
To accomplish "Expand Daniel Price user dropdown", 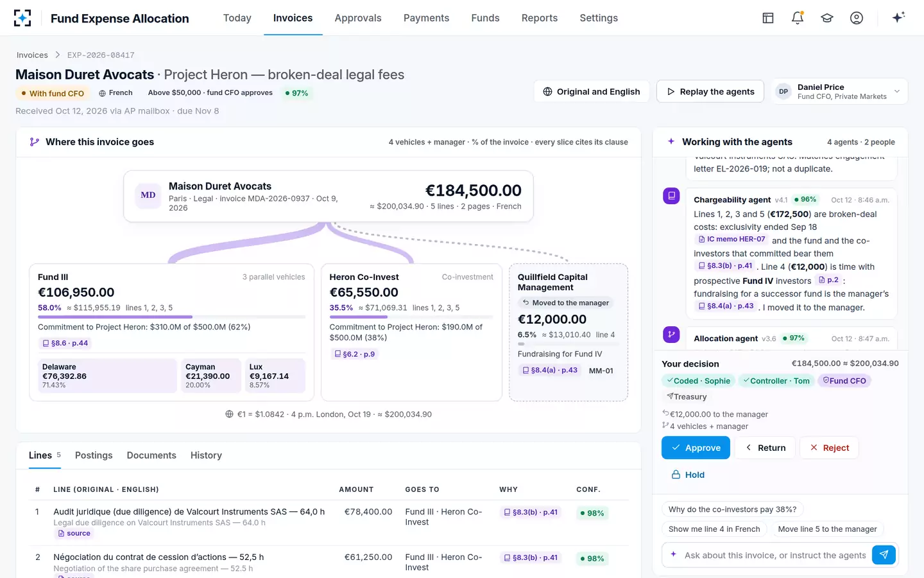I will pos(839,91).
